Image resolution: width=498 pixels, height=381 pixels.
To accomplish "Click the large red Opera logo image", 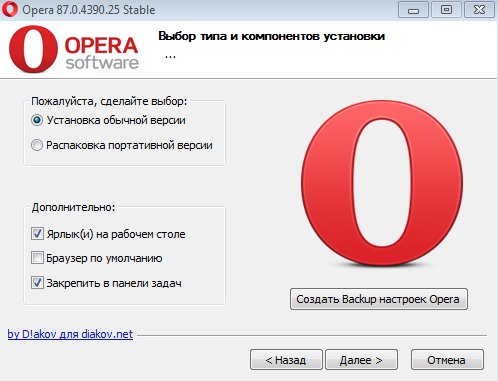I will [381, 183].
